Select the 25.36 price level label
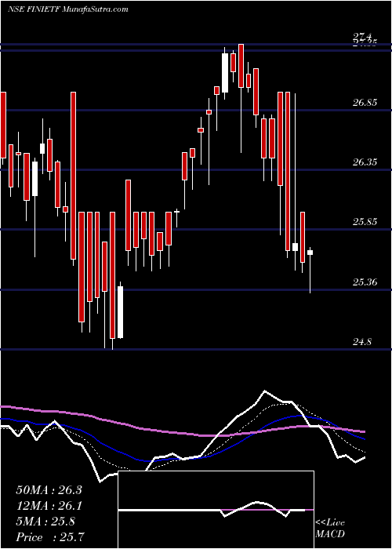The width and height of the screenshot is (392, 549). coord(365,282)
